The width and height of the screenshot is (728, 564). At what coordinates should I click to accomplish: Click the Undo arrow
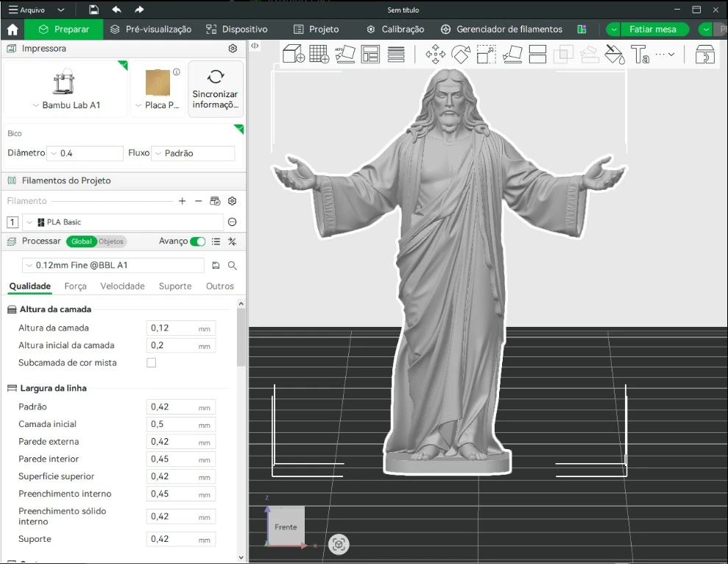(116, 10)
